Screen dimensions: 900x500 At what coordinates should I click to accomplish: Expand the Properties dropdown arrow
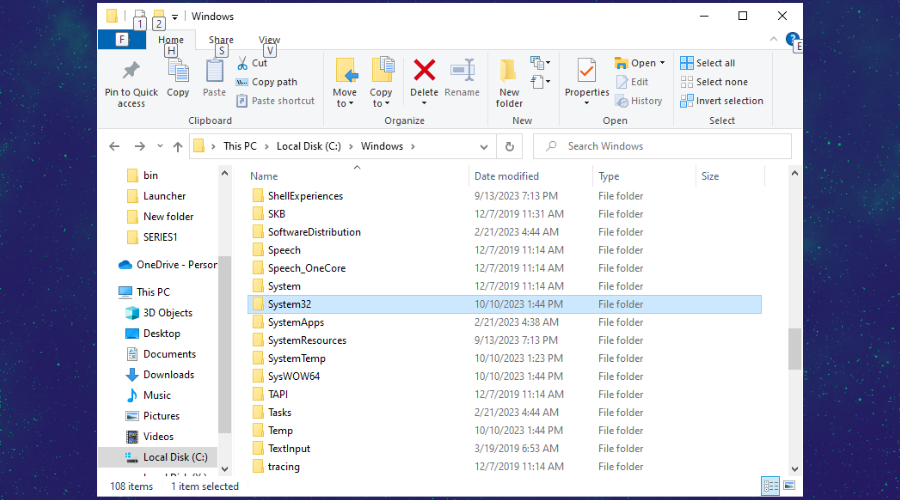587,103
